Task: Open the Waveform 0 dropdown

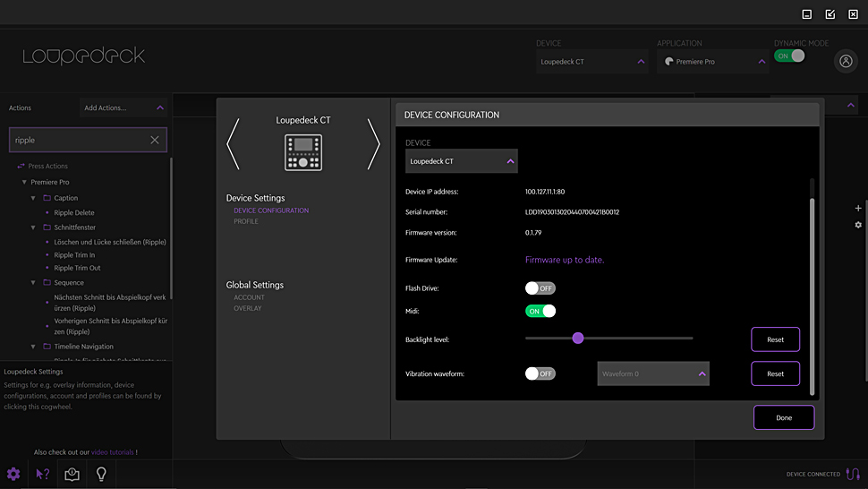Action: pyautogui.click(x=653, y=373)
